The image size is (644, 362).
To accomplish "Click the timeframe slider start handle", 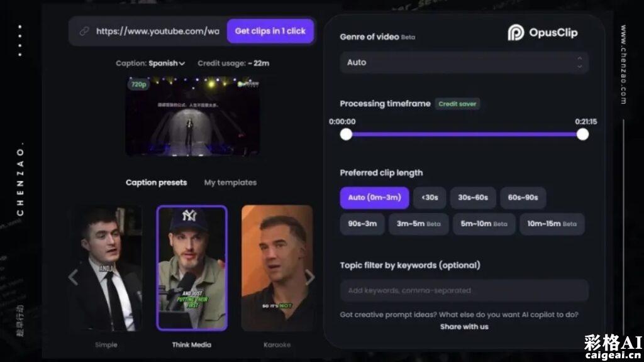I will 346,134.
